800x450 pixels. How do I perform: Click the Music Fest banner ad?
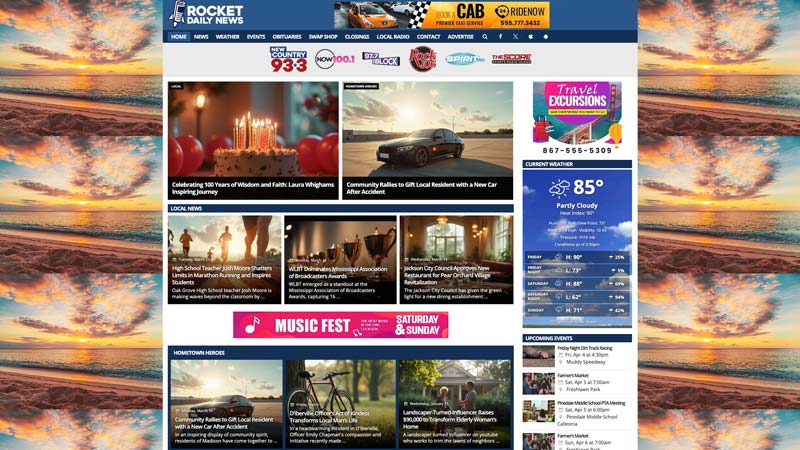click(340, 325)
